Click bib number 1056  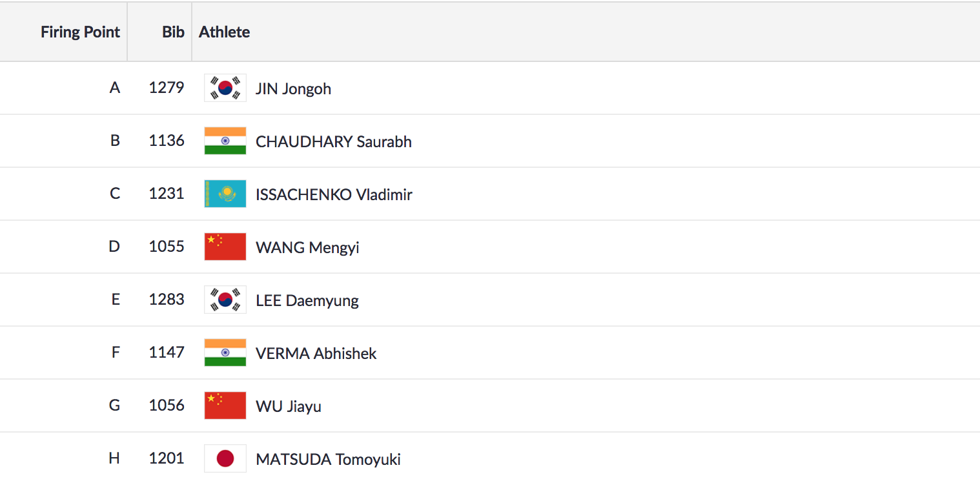(x=167, y=405)
